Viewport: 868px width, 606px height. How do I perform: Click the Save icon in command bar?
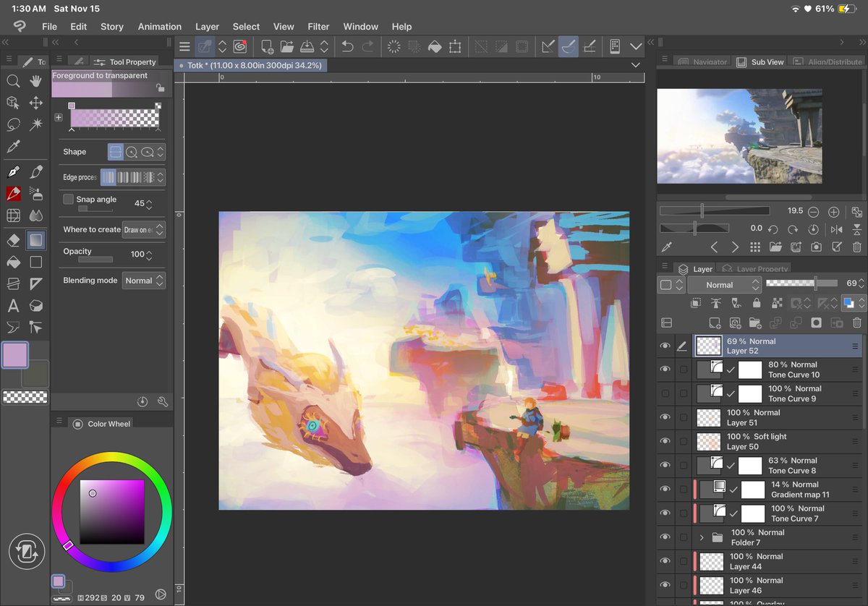point(307,46)
